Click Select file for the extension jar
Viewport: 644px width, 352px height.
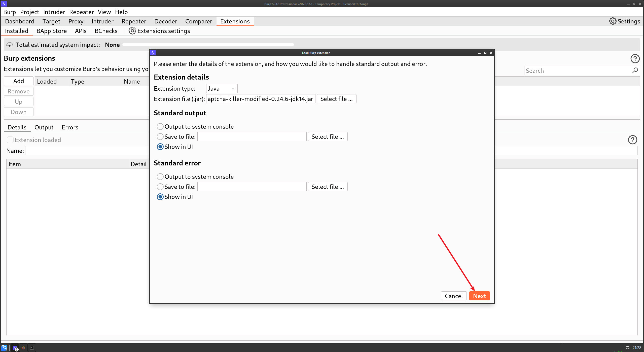coord(336,99)
